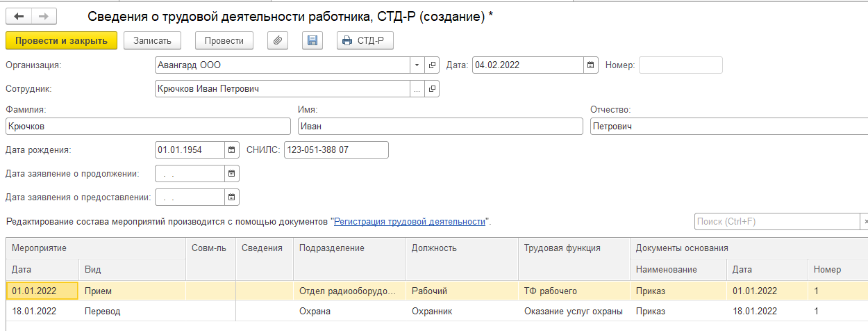The width and height of the screenshot is (868, 331).
Task: Click the forward navigation arrow
Action: click(44, 17)
